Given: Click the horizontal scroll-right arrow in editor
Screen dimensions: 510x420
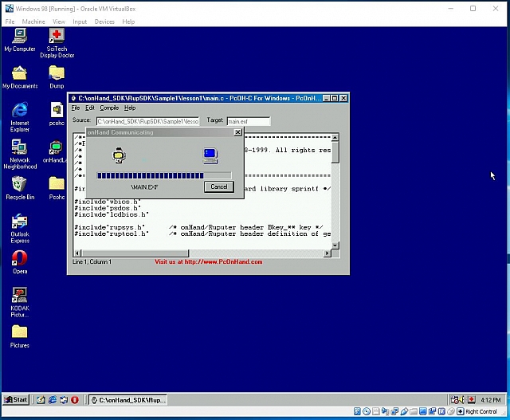Looking at the screenshot, I should tap(328, 253).
